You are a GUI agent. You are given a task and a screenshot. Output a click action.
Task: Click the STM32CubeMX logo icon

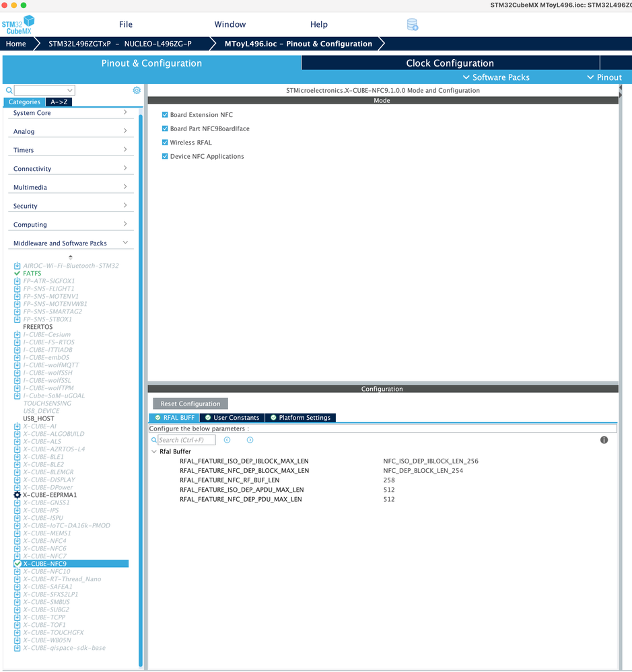point(18,25)
